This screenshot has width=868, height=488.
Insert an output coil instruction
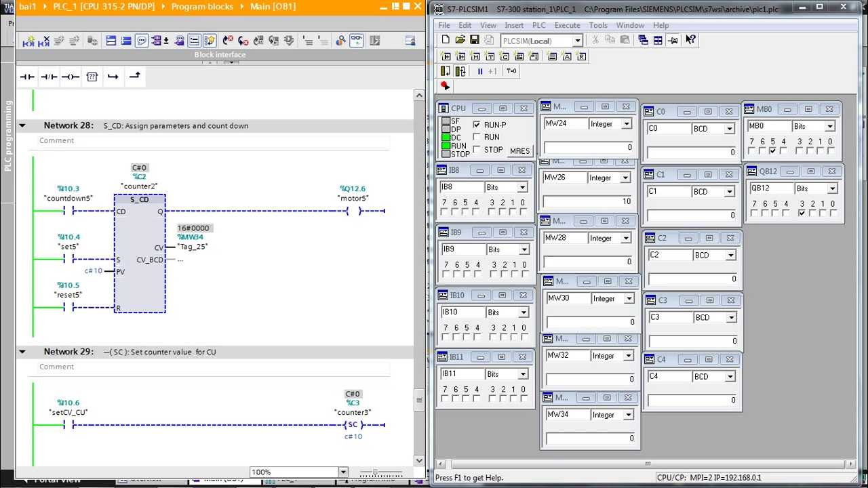click(71, 77)
